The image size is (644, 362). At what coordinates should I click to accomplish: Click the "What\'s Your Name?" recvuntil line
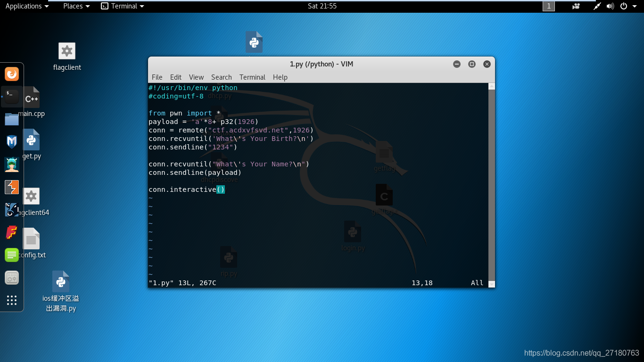tap(229, 164)
